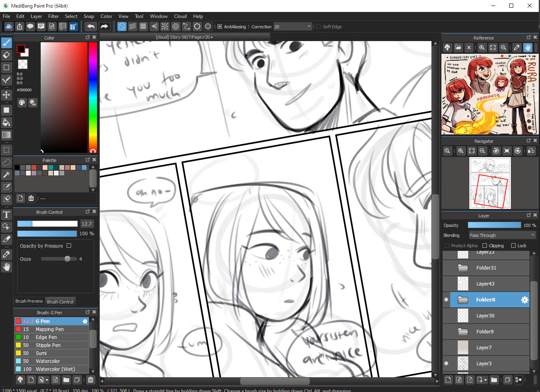The width and height of the screenshot is (540, 392).
Task: Turn snap off with the toolbar icon
Action: (122, 27)
